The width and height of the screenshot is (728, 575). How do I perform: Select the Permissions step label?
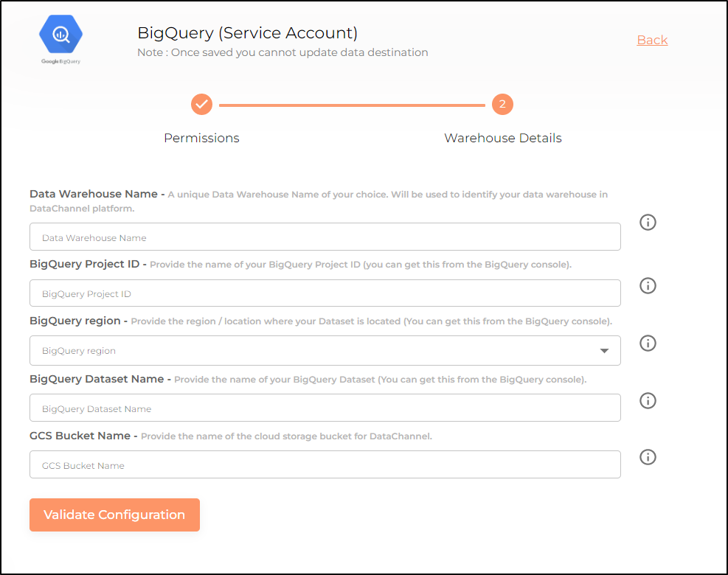point(201,138)
